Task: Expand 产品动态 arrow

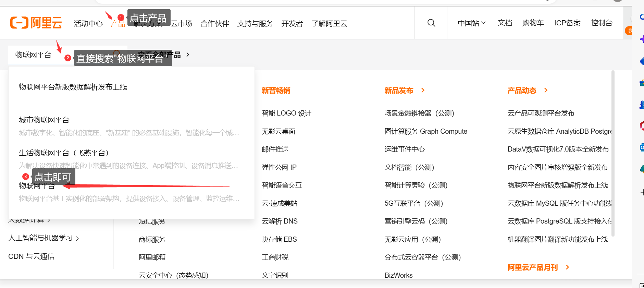Action: coord(546,90)
